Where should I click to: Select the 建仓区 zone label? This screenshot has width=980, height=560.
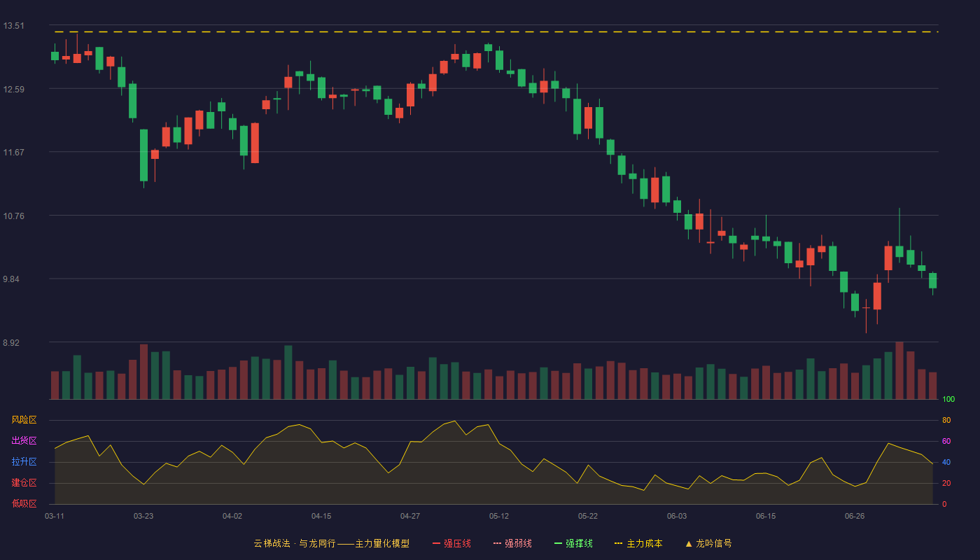24,483
